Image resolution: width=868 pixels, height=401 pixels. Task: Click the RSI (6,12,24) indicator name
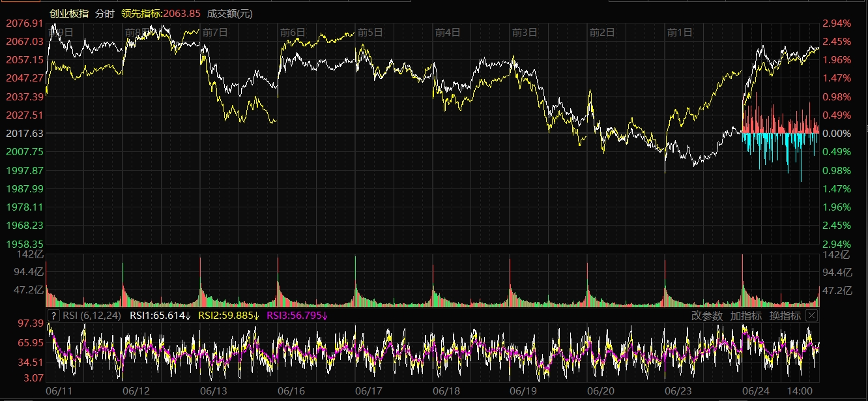pyautogui.click(x=92, y=316)
